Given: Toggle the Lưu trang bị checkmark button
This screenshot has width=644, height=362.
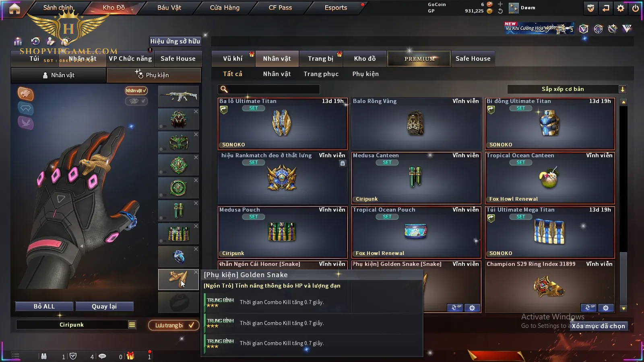Looking at the screenshot, I should pos(174,325).
